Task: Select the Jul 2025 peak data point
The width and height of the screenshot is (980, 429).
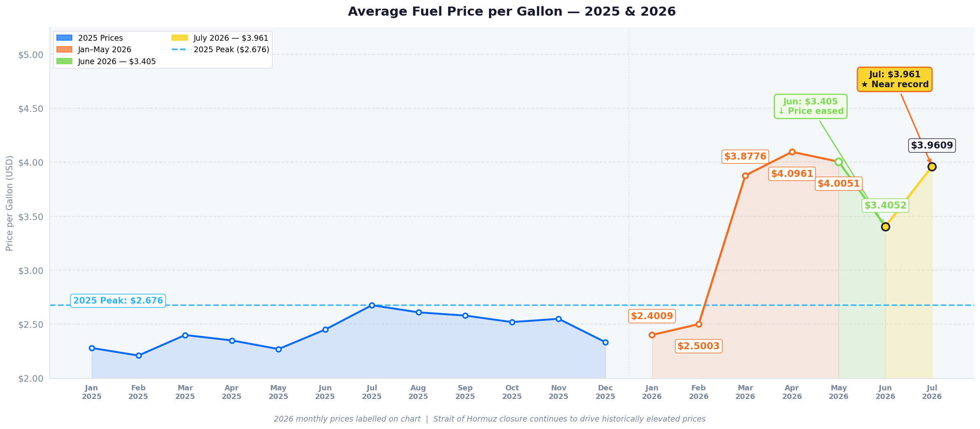Action: point(372,305)
